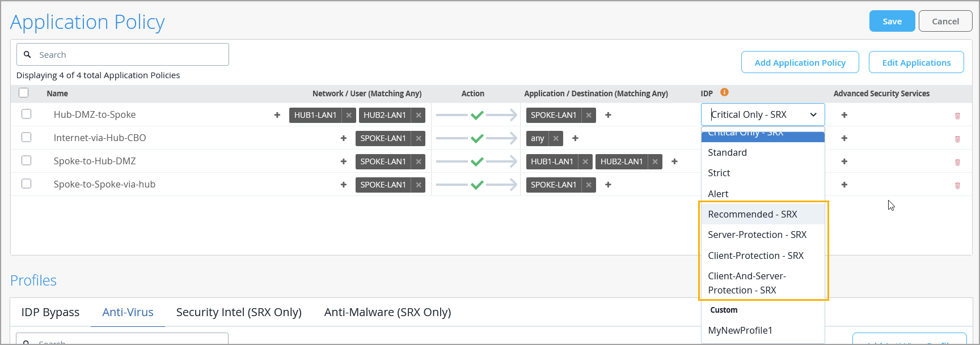The image size is (980, 345).
Task: Save the application policy changes
Action: (892, 22)
